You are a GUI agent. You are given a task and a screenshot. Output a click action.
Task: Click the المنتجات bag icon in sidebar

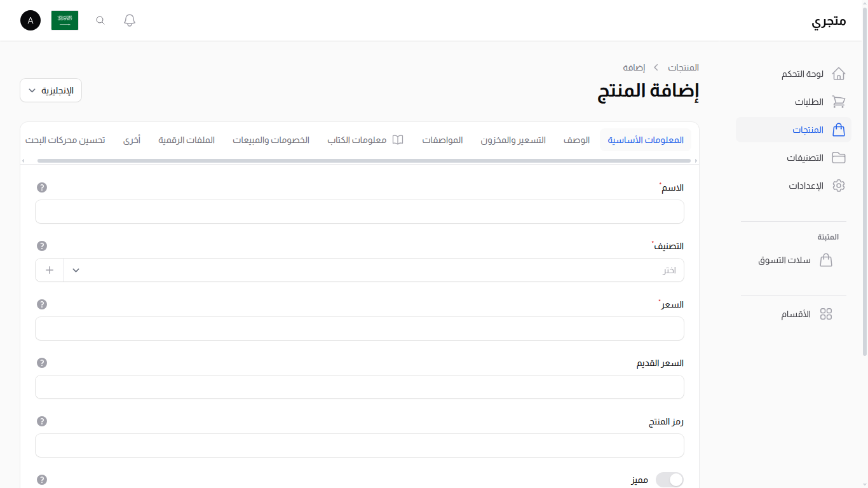coord(839,130)
